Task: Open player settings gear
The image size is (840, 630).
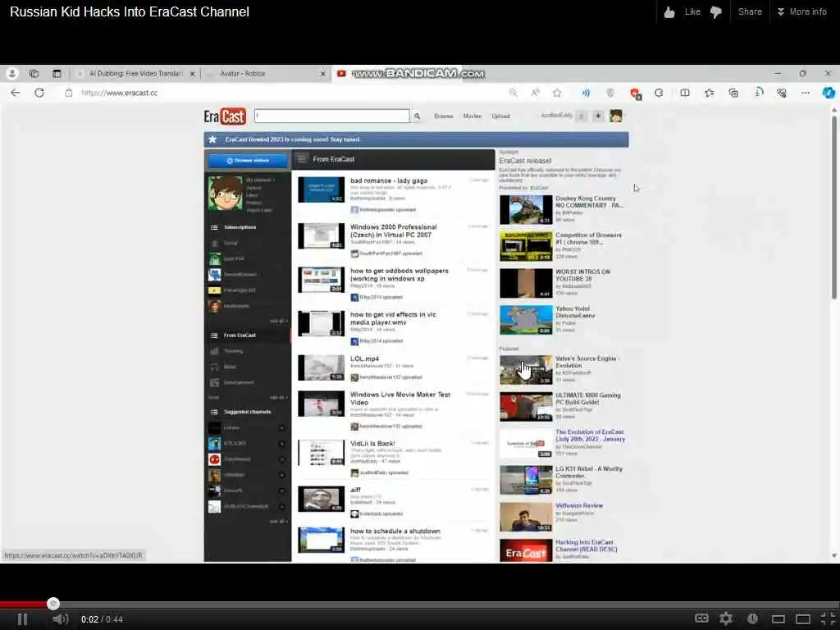Action: (726, 619)
